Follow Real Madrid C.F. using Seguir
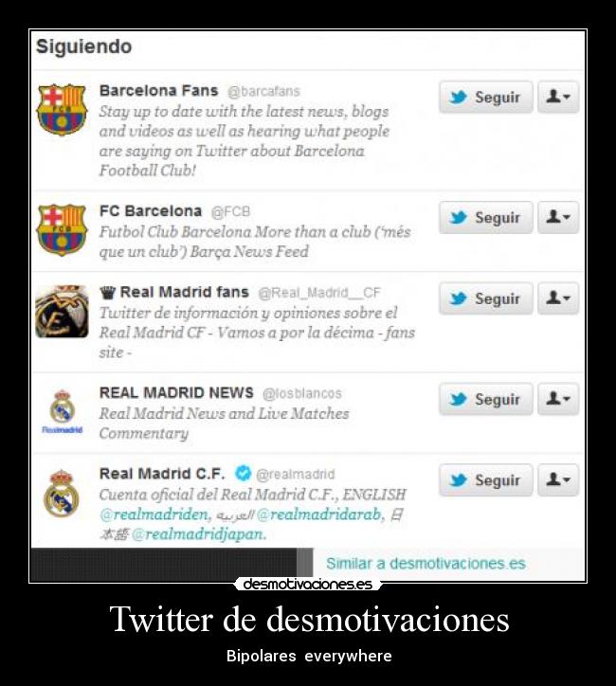The image size is (616, 686). click(485, 480)
